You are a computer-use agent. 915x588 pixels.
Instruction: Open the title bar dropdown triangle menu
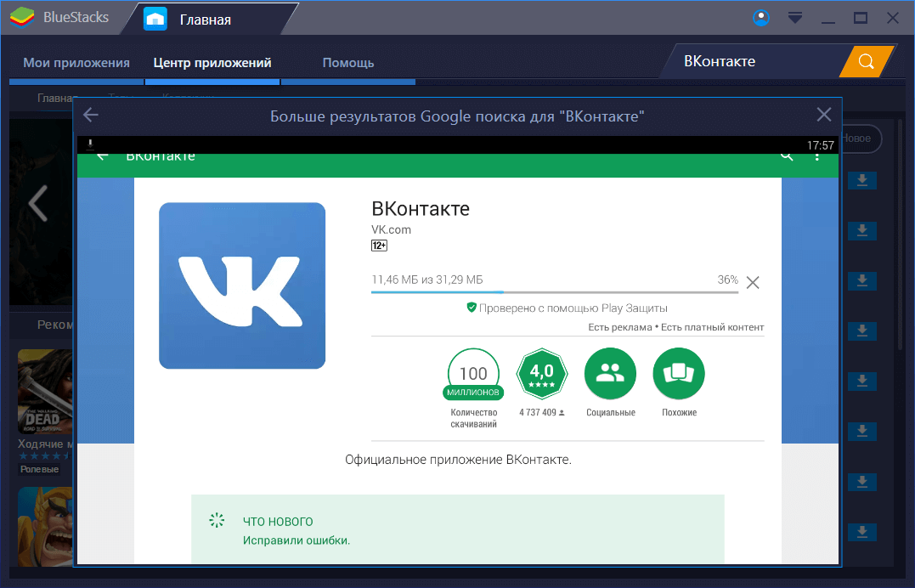coord(795,18)
